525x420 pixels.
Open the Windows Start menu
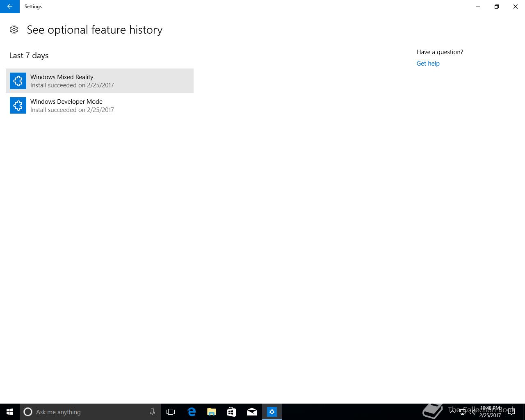click(10, 412)
